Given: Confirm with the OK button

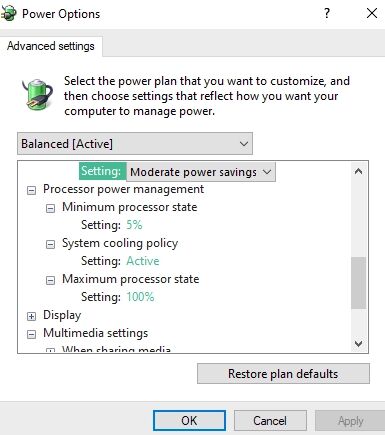Looking at the screenshot, I should click(x=189, y=421).
